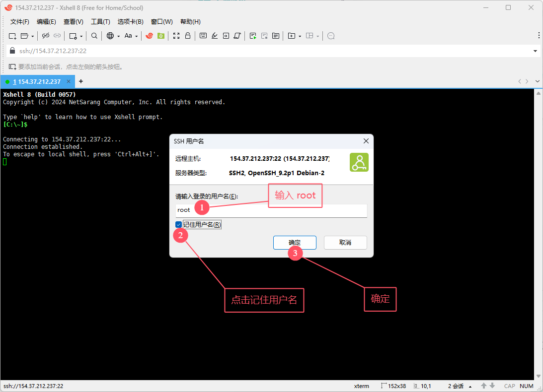Open the address bar history dropdown
Viewport: 543px width, 392px height.
[536, 51]
